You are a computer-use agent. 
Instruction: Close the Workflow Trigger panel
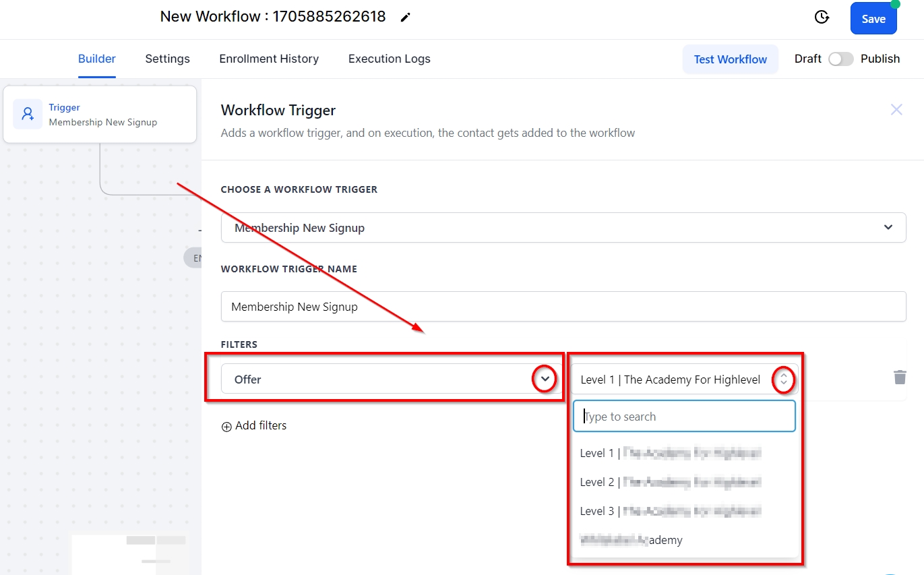[x=896, y=110]
